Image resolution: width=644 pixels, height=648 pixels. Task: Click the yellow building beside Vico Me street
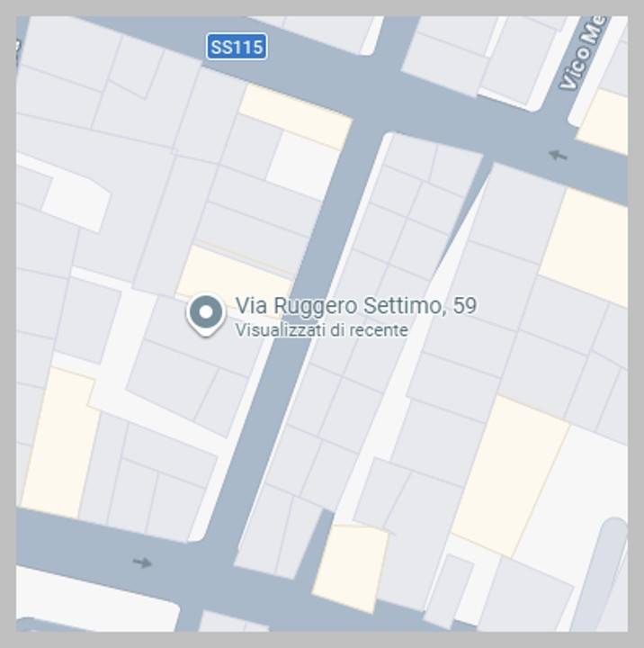point(604,121)
